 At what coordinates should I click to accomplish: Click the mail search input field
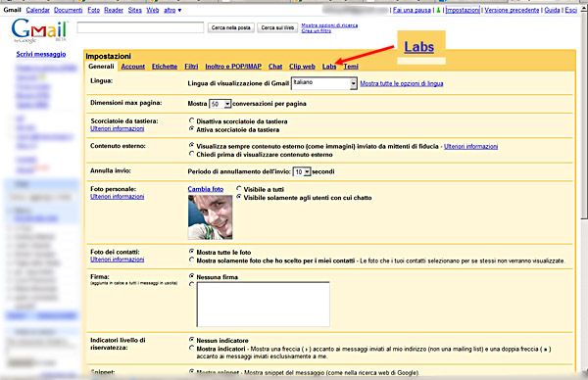[x=140, y=27]
